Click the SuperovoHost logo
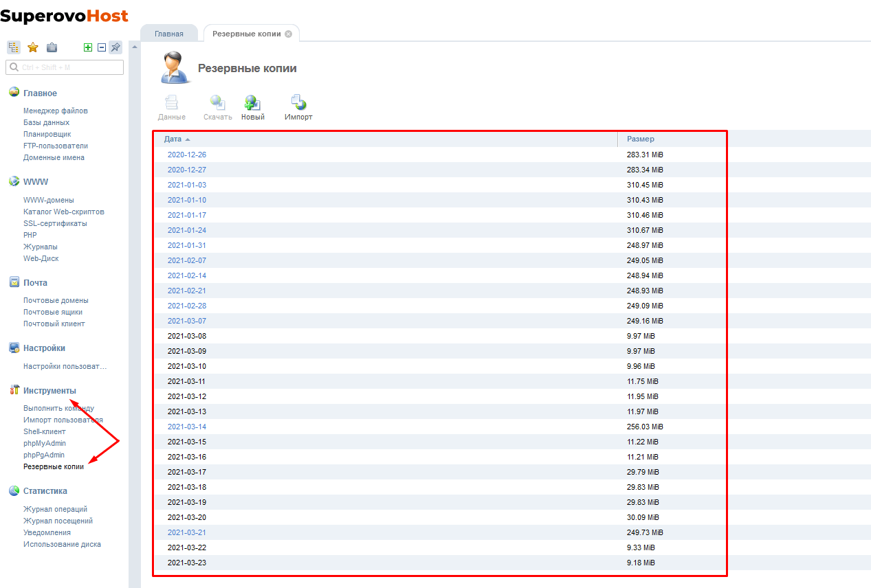The image size is (871, 588). pos(64,15)
